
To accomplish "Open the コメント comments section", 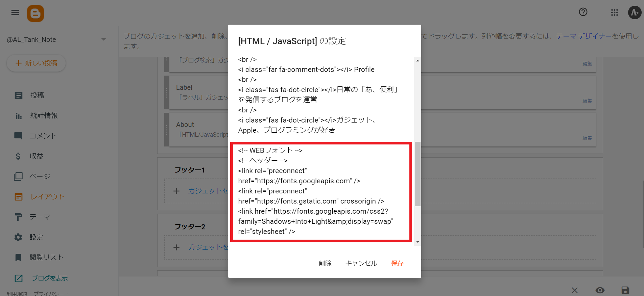I will [43, 136].
